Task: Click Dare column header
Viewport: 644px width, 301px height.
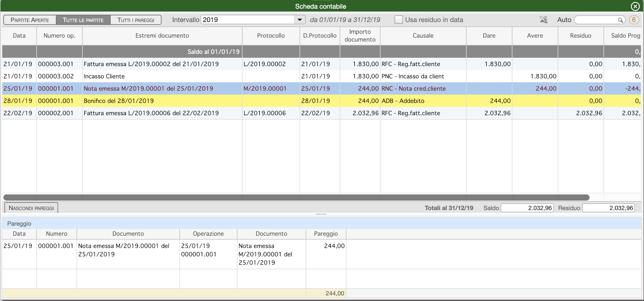Action: [x=489, y=36]
